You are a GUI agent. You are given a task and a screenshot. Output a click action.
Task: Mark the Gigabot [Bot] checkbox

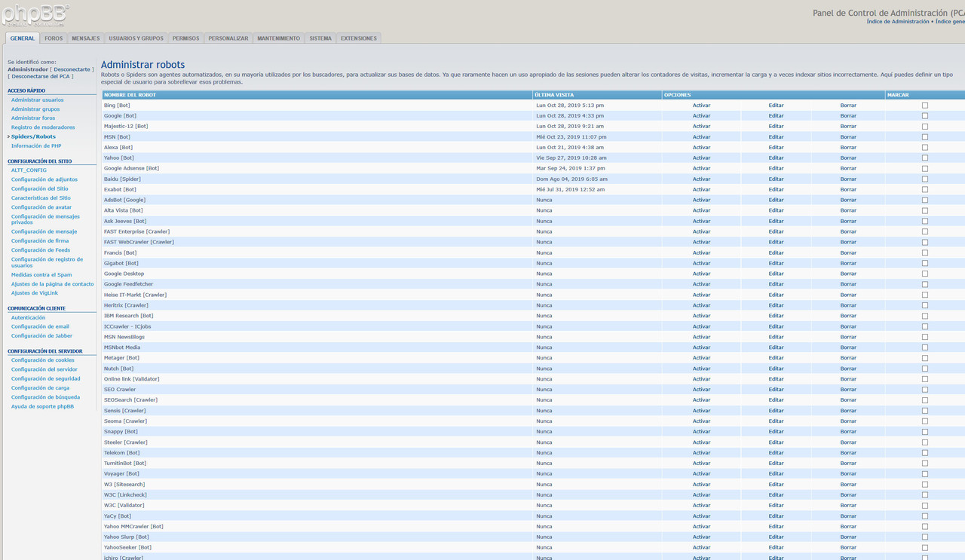(925, 263)
